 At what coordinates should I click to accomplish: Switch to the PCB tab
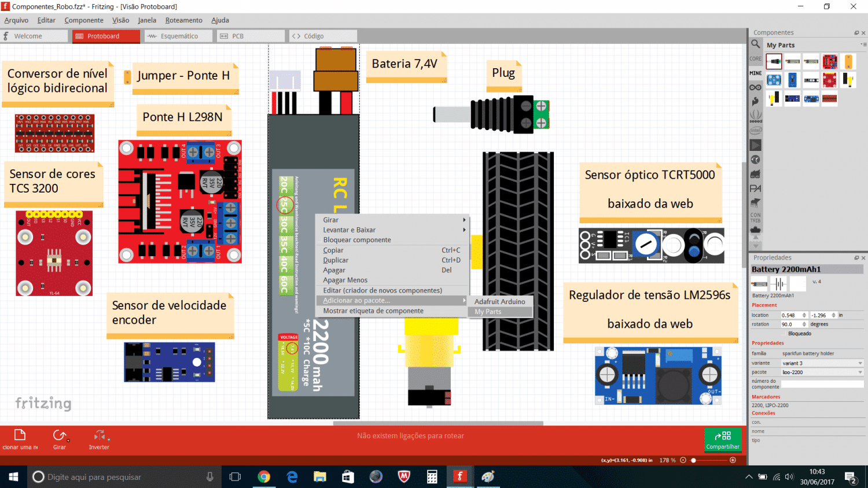pyautogui.click(x=251, y=36)
